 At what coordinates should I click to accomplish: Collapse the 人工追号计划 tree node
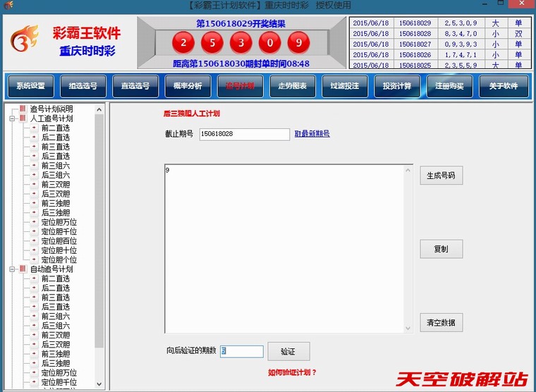pyautogui.click(x=12, y=118)
